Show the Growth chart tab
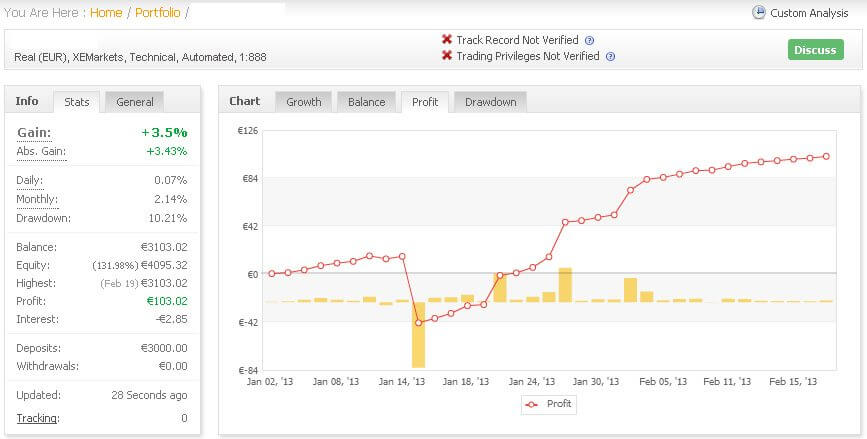Viewport: 867px width, 439px height. (x=304, y=101)
